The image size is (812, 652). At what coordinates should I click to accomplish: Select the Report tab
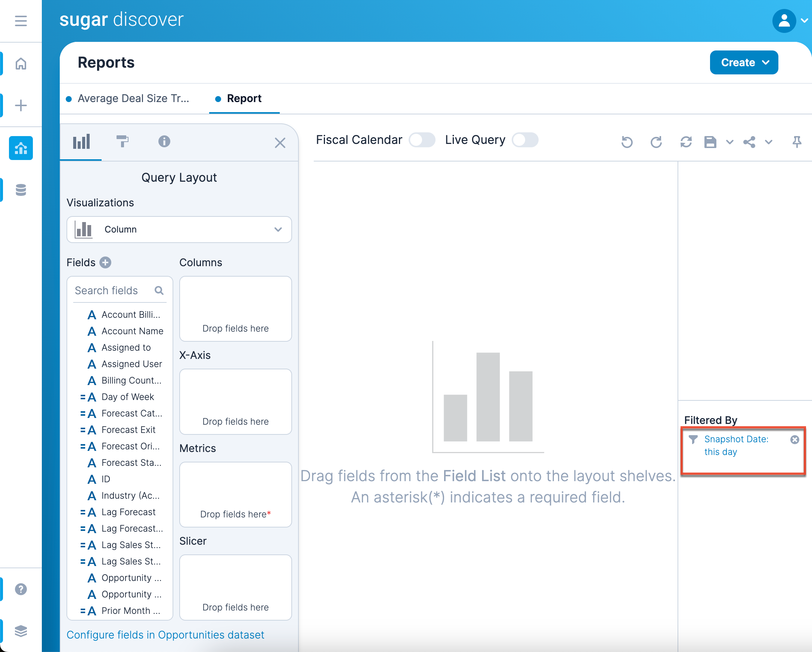pyautogui.click(x=244, y=98)
